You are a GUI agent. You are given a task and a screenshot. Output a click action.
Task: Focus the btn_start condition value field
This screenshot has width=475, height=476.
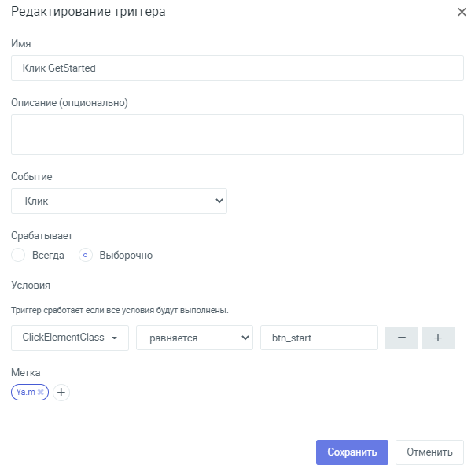(x=319, y=338)
